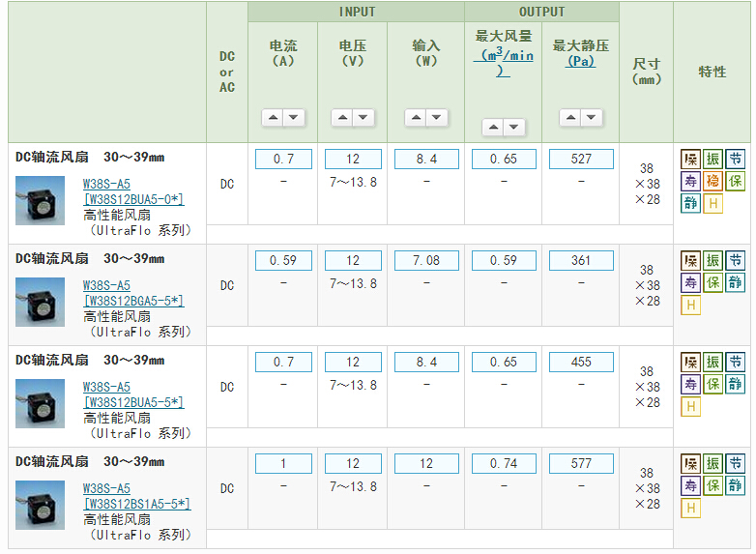Open the (m³/min) unit link in header

504,63
